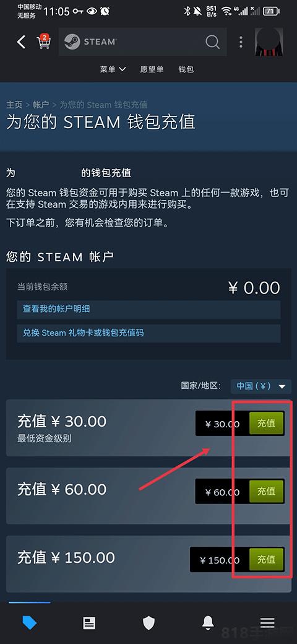Tap the store tag icon in bottom bar

click(x=30, y=623)
